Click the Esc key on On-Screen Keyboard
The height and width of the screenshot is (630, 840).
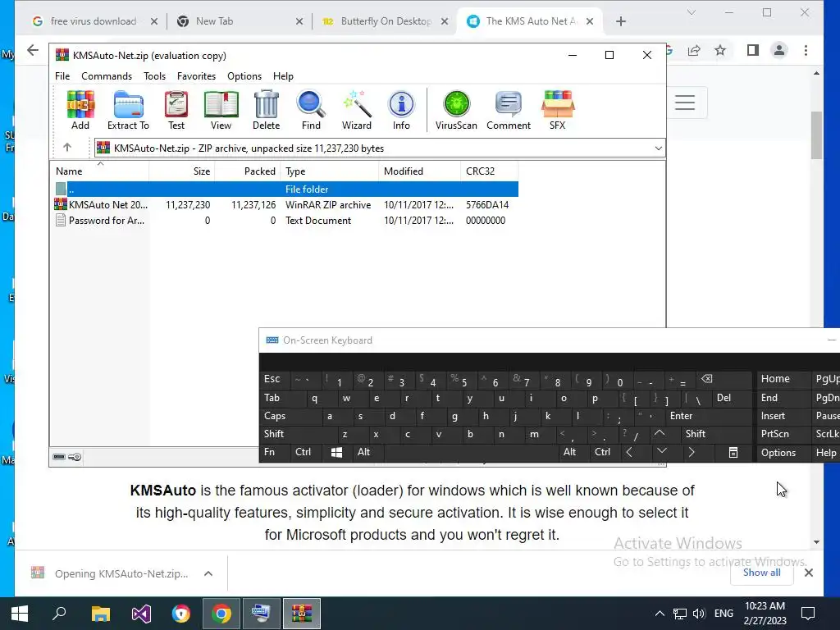(x=274, y=379)
